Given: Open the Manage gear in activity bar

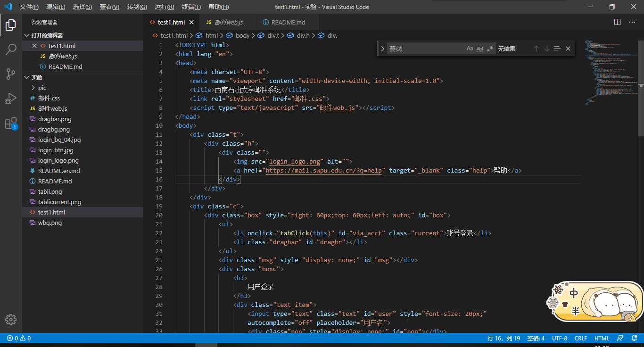Looking at the screenshot, I should pyautogui.click(x=11, y=319).
